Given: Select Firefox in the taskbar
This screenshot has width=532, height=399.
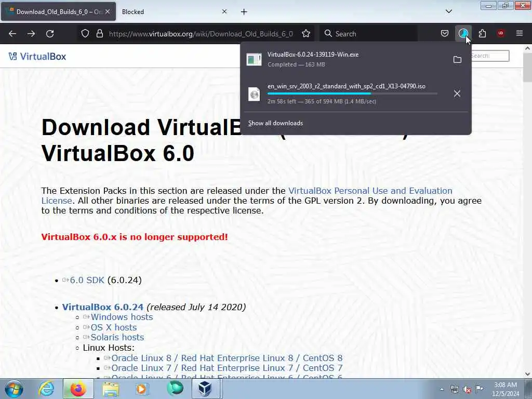Looking at the screenshot, I should coord(78,389).
